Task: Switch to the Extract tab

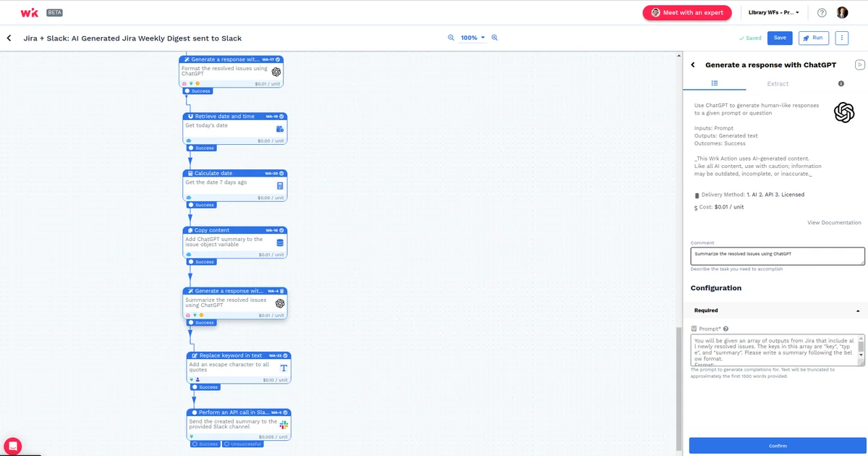Action: (778, 84)
